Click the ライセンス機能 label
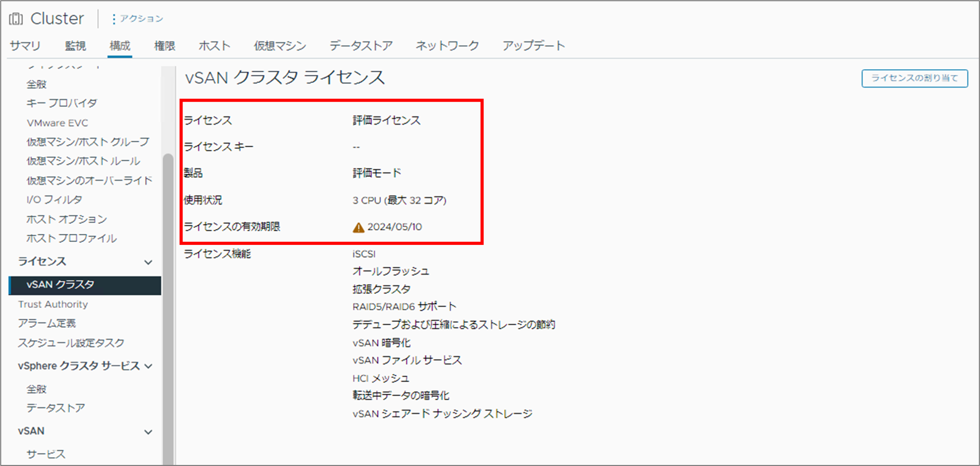Viewport: 980px width, 466px height. pos(217,254)
